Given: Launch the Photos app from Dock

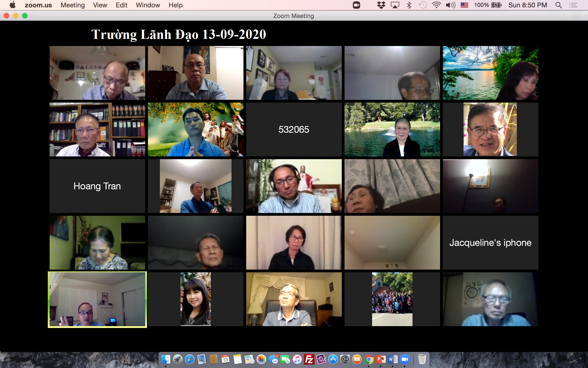Looking at the screenshot, I should (261, 359).
